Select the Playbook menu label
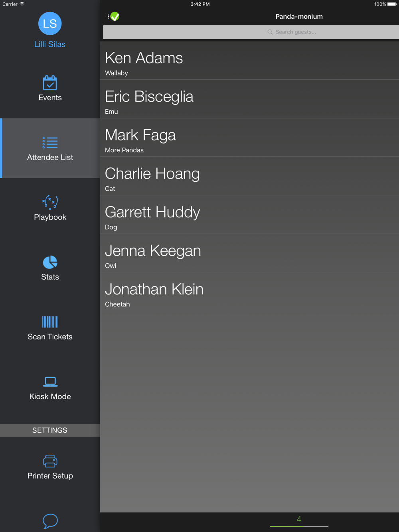 pos(50,217)
